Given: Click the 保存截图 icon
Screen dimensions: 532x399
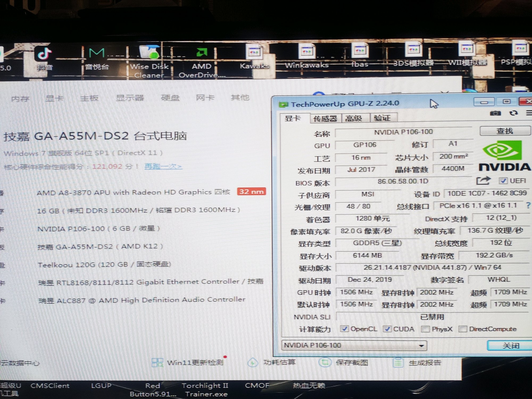Looking at the screenshot, I should [325, 362].
